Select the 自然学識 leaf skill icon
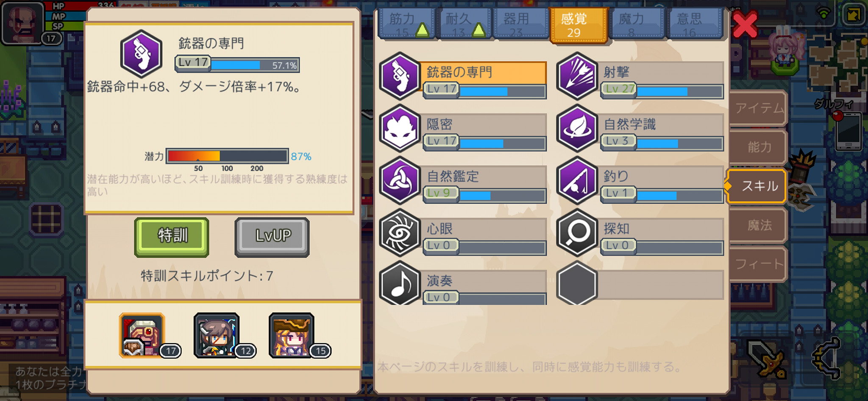868x401 pixels. coord(577,129)
